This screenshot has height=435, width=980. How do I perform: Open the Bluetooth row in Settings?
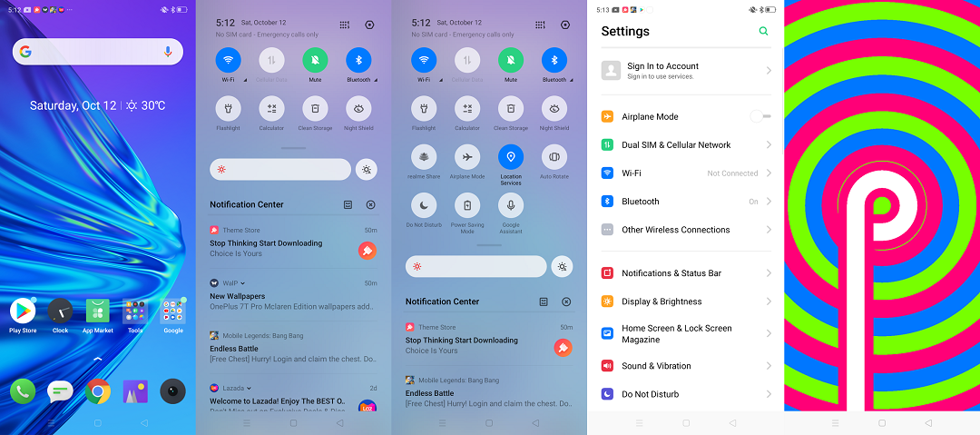tap(686, 202)
